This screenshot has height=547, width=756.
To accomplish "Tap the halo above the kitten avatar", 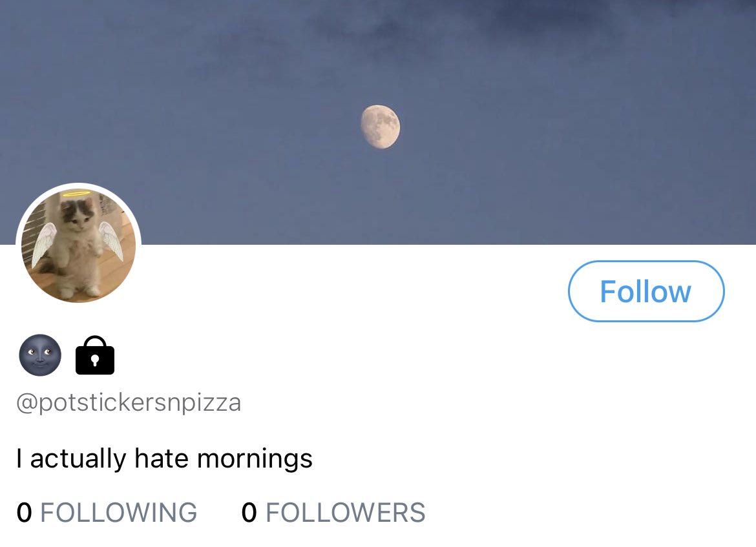I will (x=77, y=193).
